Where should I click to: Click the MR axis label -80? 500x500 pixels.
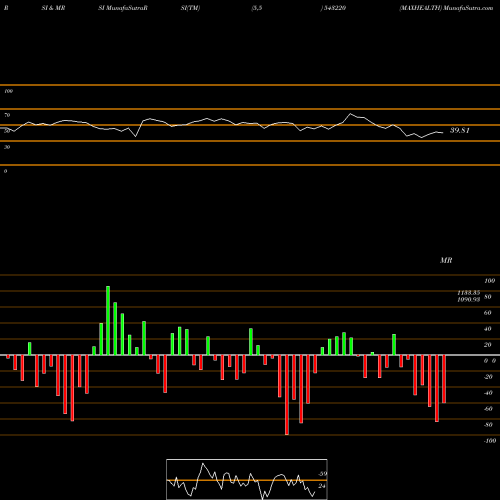click(488, 425)
